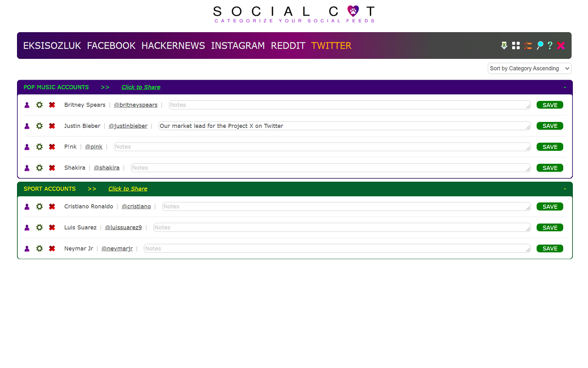The image size is (588, 368).
Task: Switch to the EKSISOZLUK tab
Action: (x=52, y=46)
